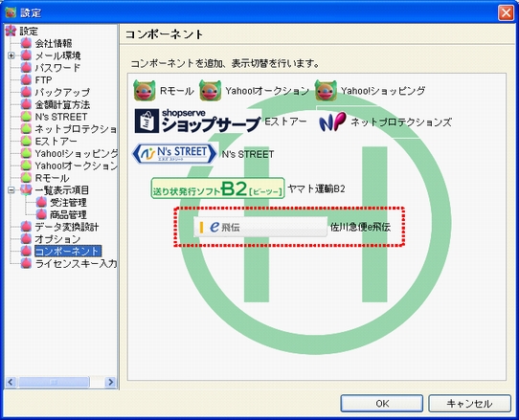Click the left arrow of tree scrollbar
Viewport: 519px width, 420px height.
[11, 383]
